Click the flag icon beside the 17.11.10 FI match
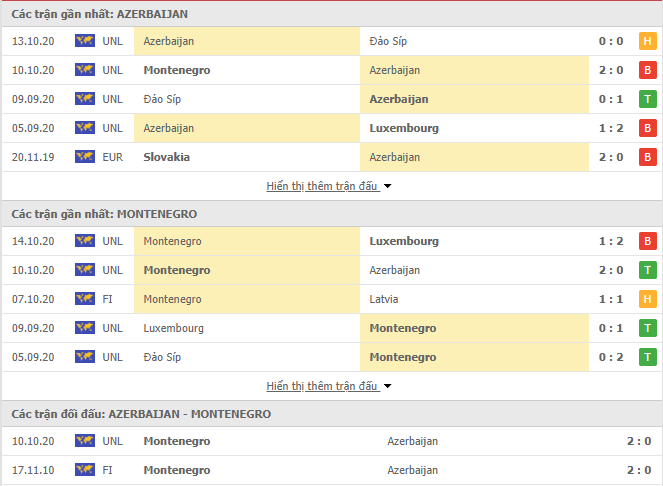 click(85, 470)
